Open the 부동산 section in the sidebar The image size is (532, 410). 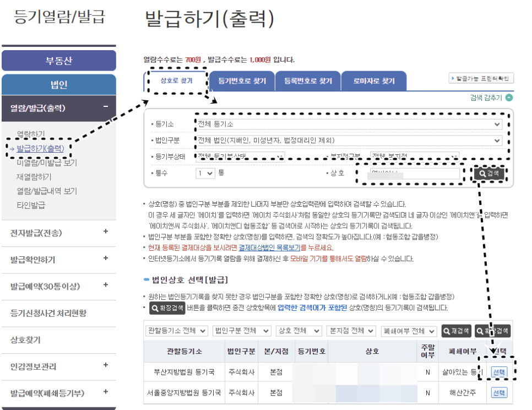[59, 60]
